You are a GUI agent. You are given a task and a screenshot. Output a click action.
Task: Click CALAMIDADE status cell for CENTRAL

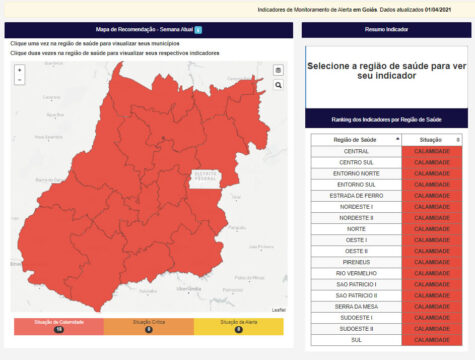coord(432,151)
